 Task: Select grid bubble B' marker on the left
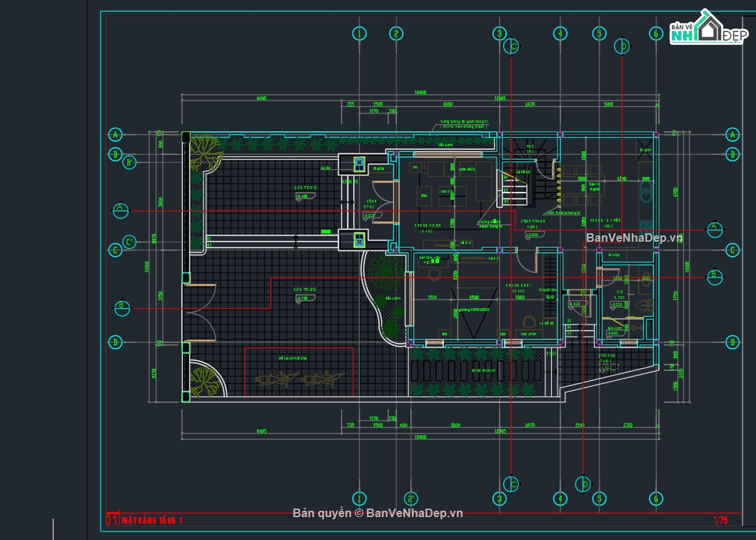tap(128, 162)
